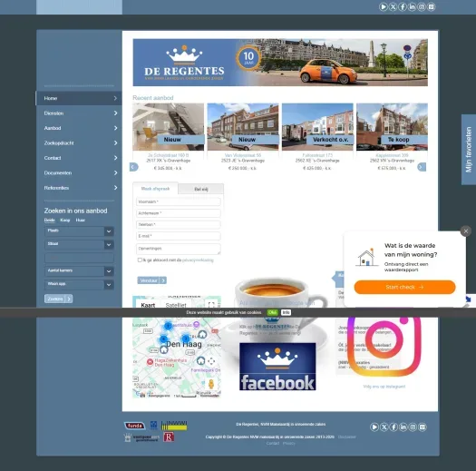The width and height of the screenshot is (476, 471).
Task: Open LinkedIn icon in footer
Action: [403, 427]
